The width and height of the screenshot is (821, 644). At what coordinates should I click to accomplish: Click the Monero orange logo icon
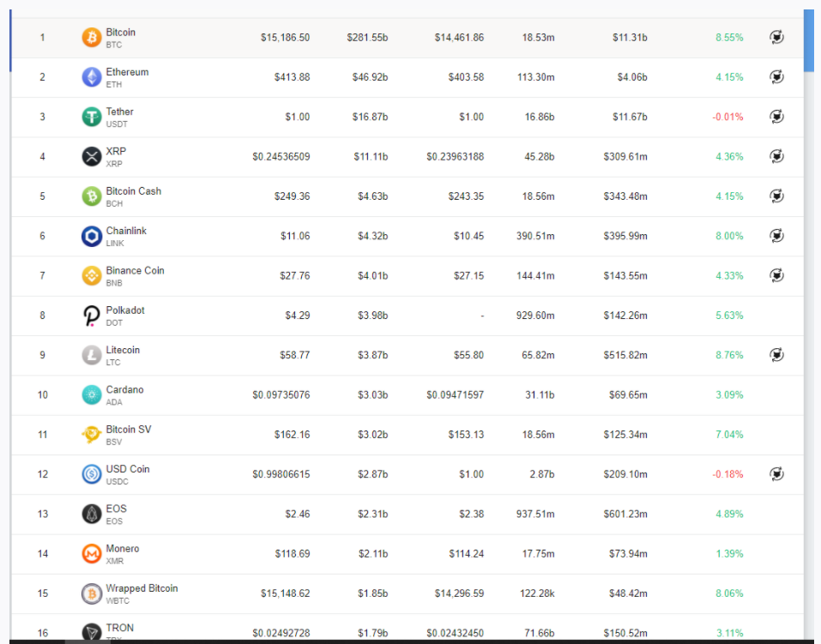click(x=92, y=554)
